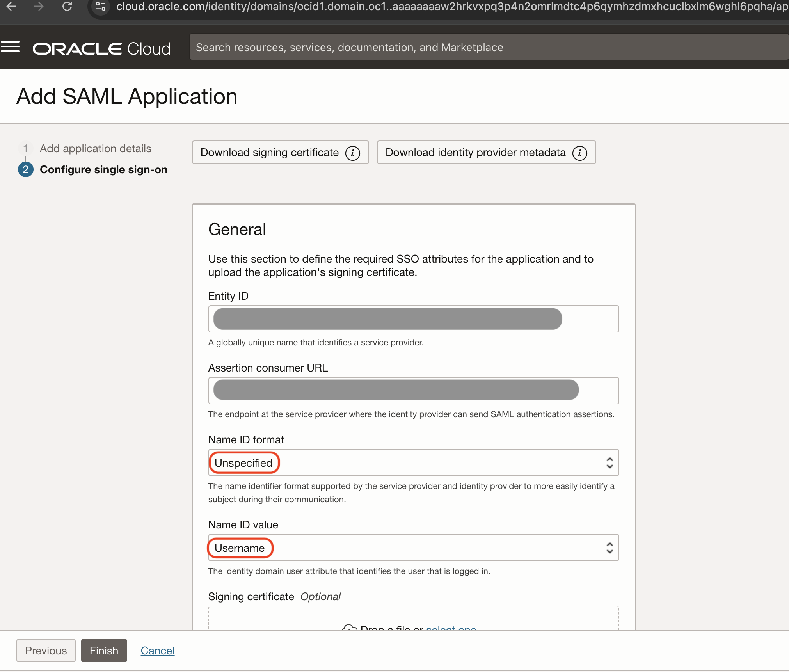Click Download signing certificate button
Screen dimensions: 789x672
click(269, 153)
